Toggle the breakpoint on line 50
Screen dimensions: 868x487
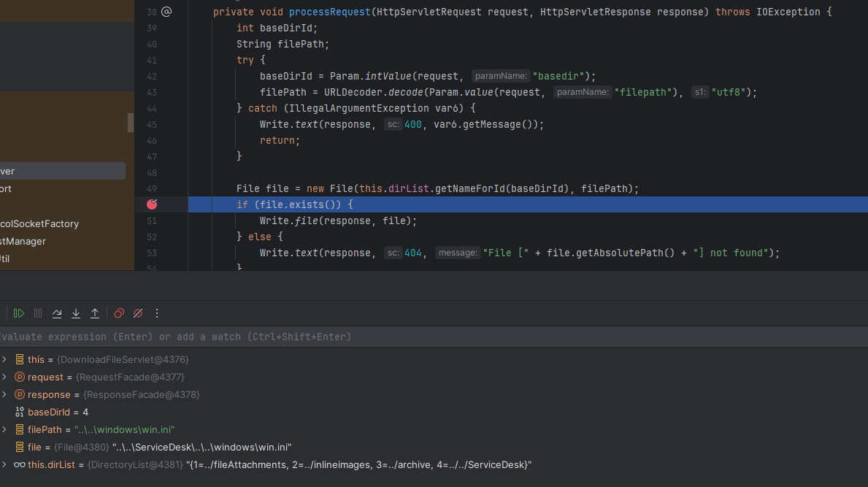point(152,204)
